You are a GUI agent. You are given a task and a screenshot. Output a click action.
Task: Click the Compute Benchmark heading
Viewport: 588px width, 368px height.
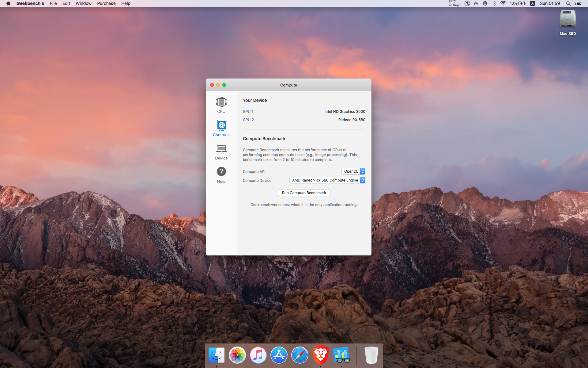[x=264, y=139]
